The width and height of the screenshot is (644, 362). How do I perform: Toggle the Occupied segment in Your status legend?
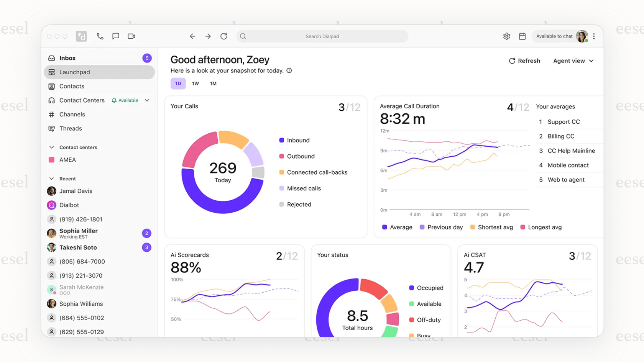pos(426,288)
